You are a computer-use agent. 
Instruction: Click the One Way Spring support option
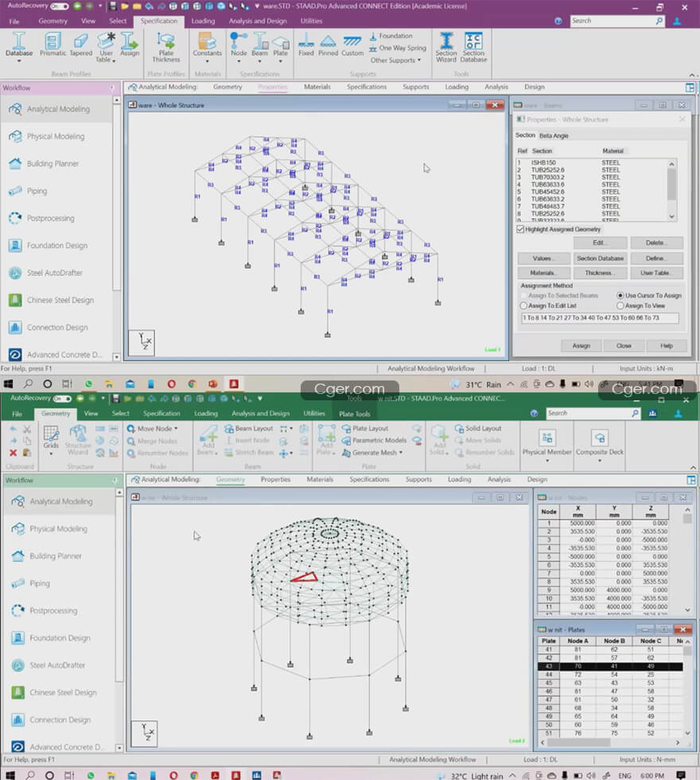(398, 49)
